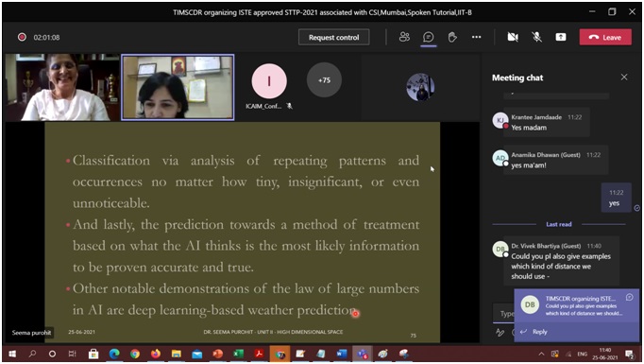Open Task View on the taskbar
The width and height of the screenshot is (644, 364).
[73, 354]
